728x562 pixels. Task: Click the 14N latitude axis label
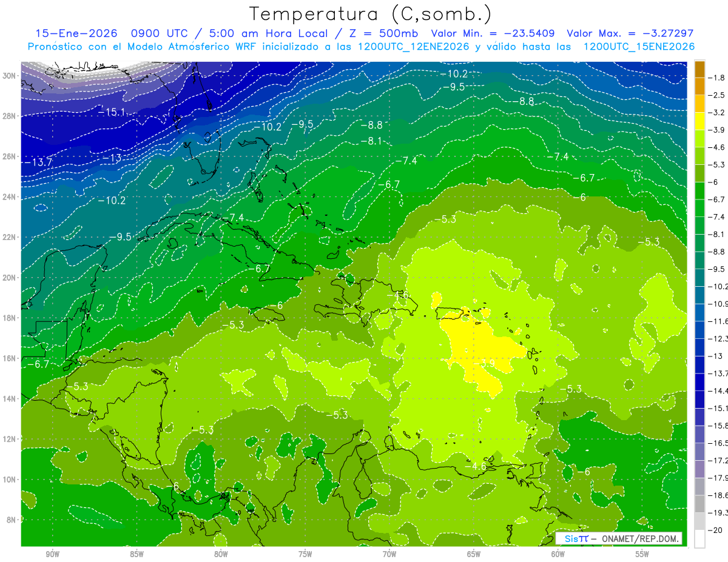click(x=10, y=399)
